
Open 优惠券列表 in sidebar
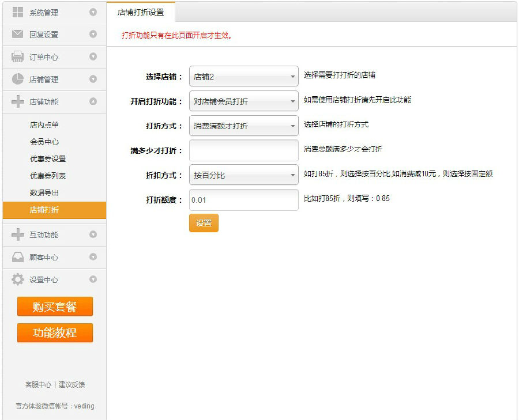48,176
